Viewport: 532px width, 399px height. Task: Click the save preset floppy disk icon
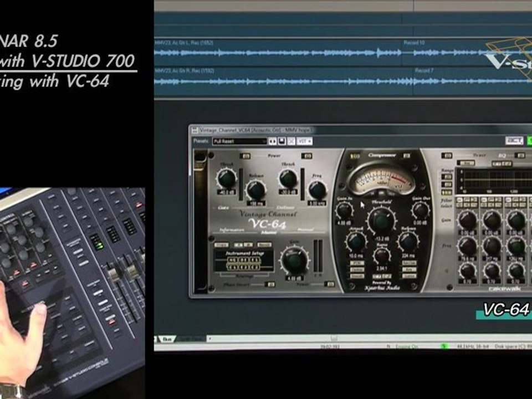(282, 141)
